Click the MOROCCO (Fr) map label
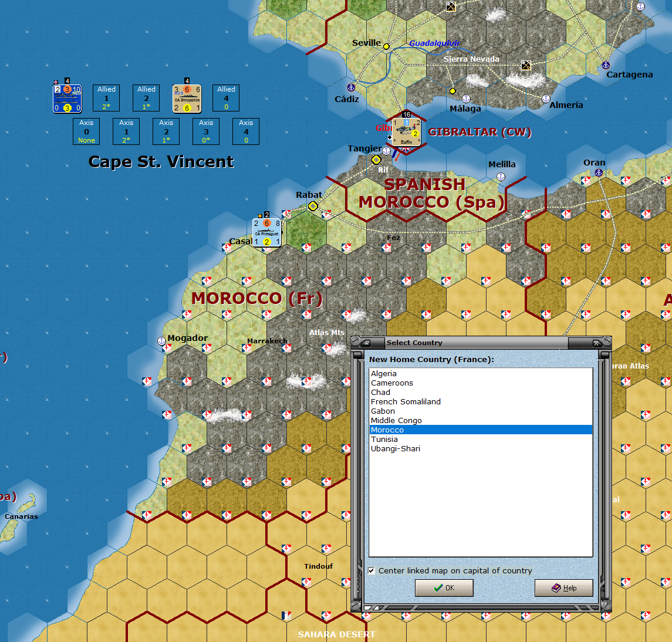 click(x=256, y=298)
